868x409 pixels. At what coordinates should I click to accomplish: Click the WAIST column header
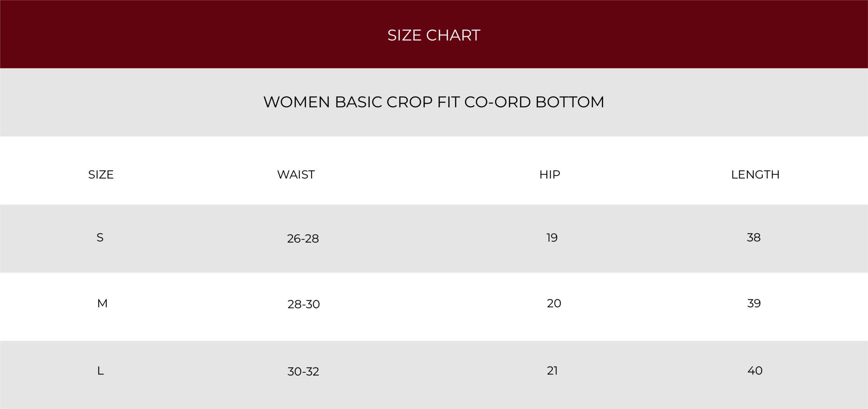point(296,175)
